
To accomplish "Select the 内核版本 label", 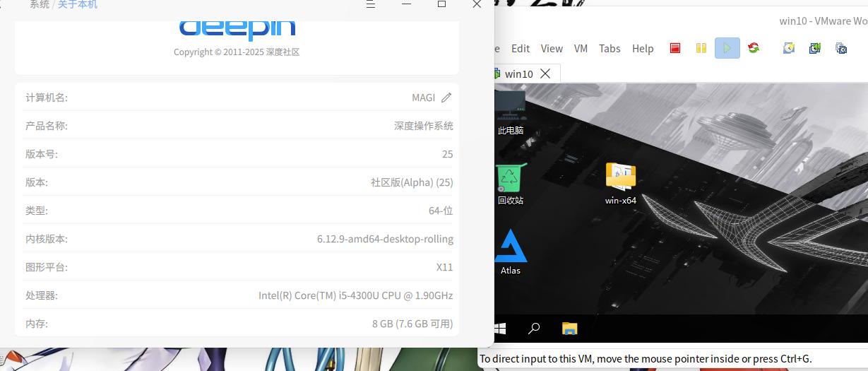I will (47, 239).
